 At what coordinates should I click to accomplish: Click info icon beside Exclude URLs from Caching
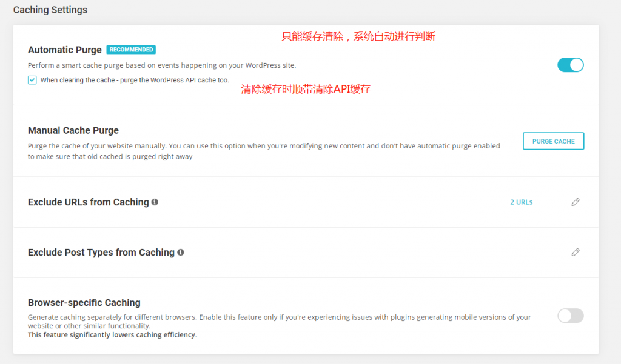point(155,202)
